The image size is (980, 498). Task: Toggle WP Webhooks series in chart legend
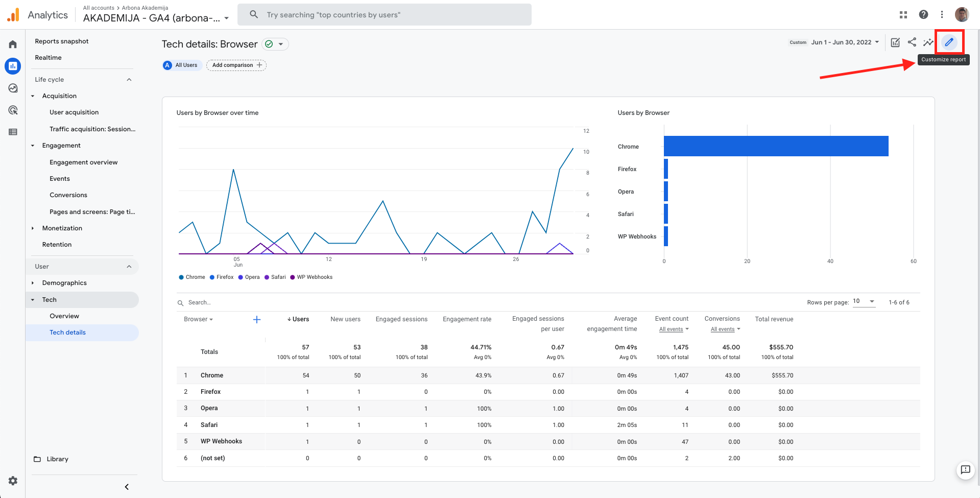tap(312, 277)
